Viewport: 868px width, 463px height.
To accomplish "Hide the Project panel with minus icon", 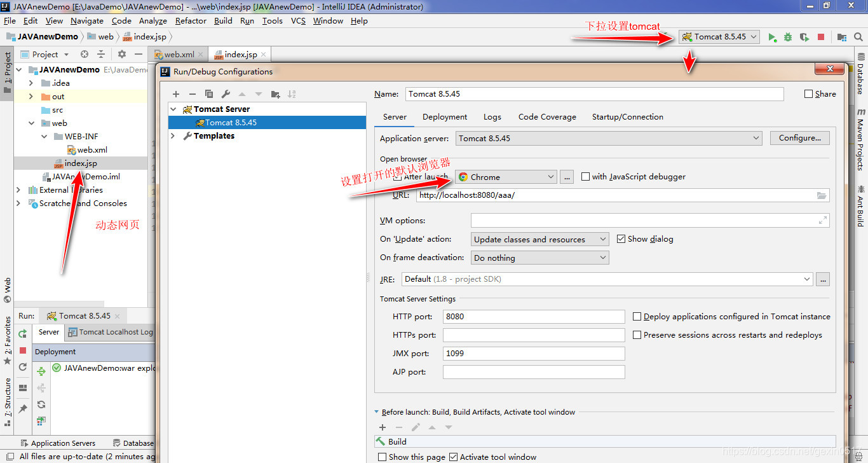I will [x=139, y=55].
